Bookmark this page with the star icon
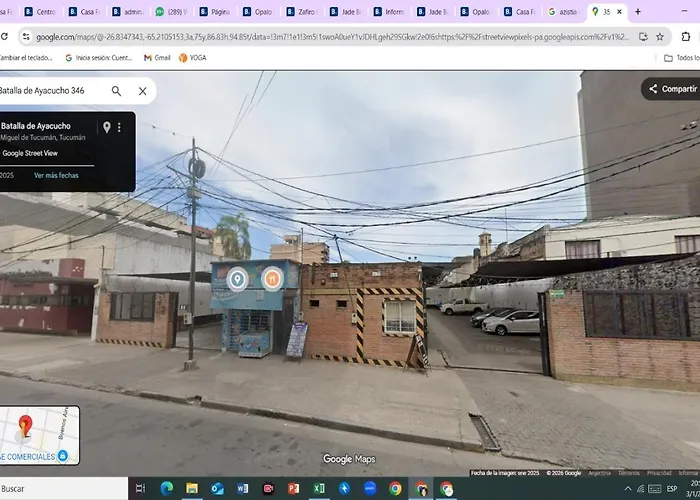 point(660,36)
